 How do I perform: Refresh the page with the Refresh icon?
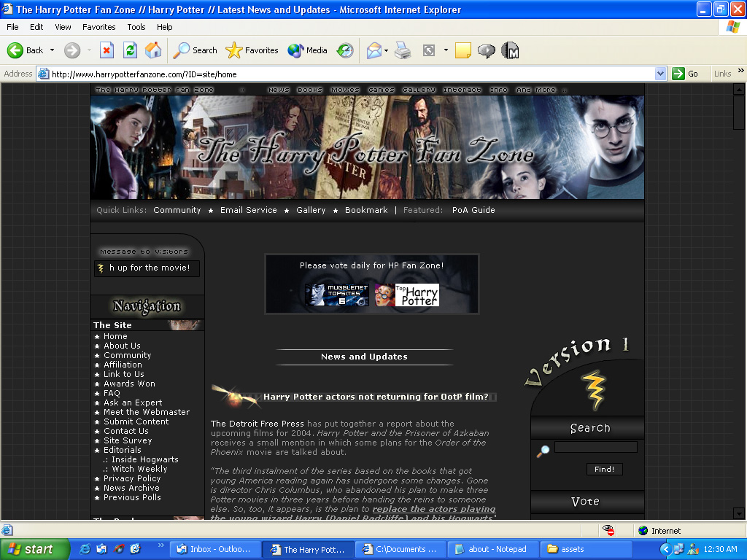129,50
